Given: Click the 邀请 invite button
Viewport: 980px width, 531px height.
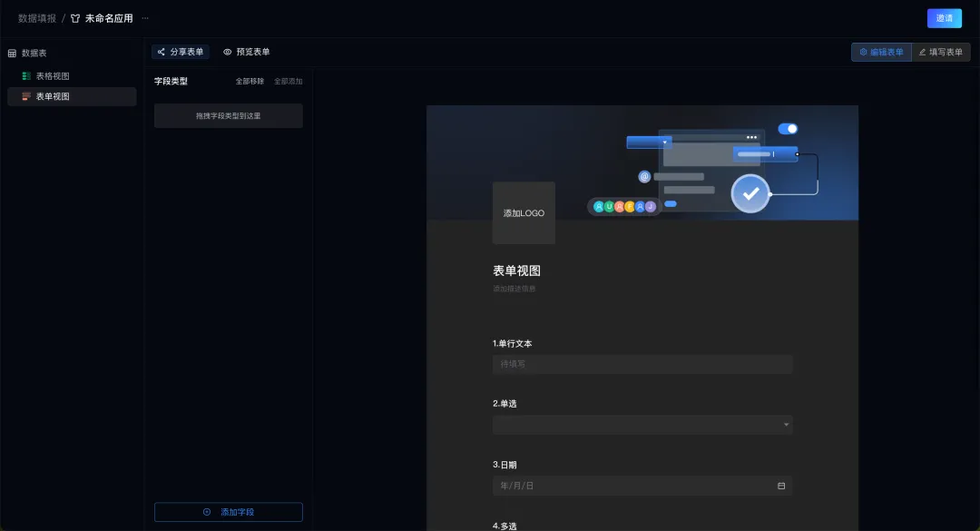Looking at the screenshot, I should 944,18.
